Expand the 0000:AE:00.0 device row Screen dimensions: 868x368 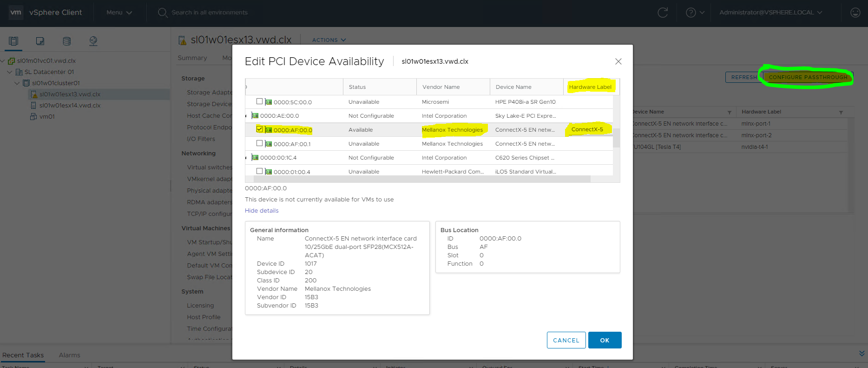246,116
